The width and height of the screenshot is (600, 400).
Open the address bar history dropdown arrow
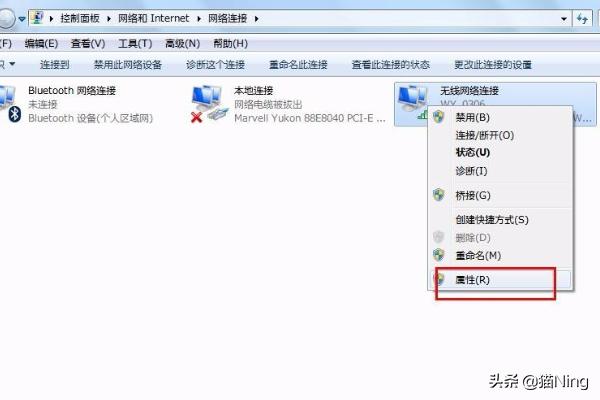(564, 18)
